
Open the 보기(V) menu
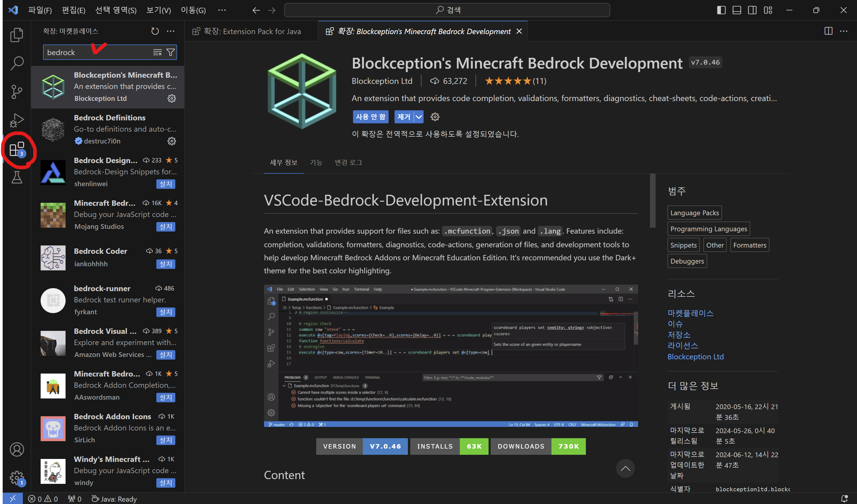pyautogui.click(x=158, y=10)
